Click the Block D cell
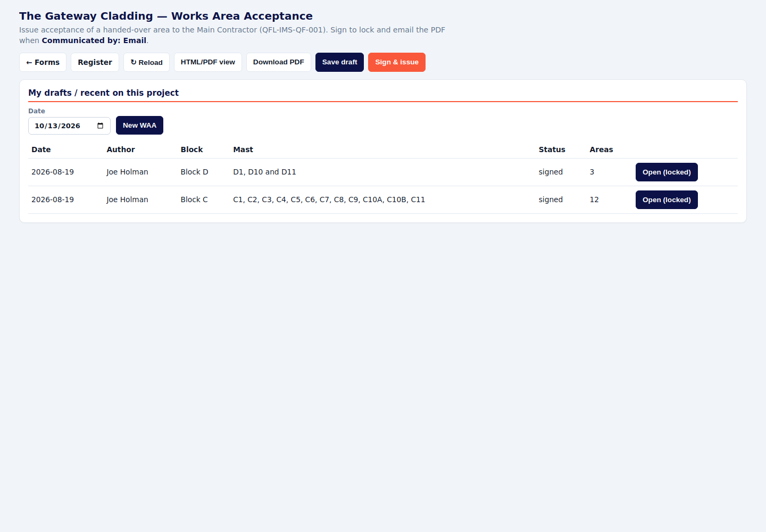This screenshot has height=532, width=766. tap(194, 172)
